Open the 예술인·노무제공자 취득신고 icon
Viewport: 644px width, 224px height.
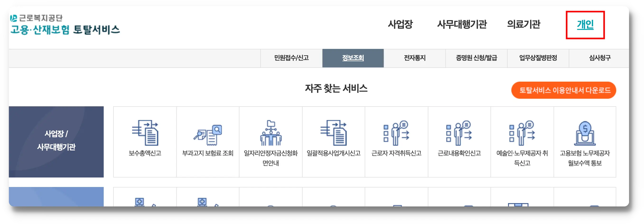(x=522, y=133)
